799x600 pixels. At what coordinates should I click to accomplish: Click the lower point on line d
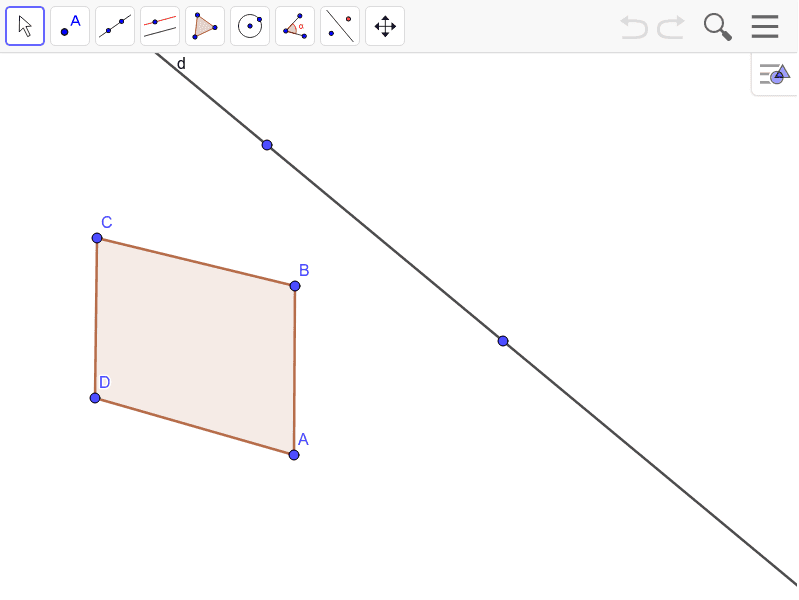503,341
